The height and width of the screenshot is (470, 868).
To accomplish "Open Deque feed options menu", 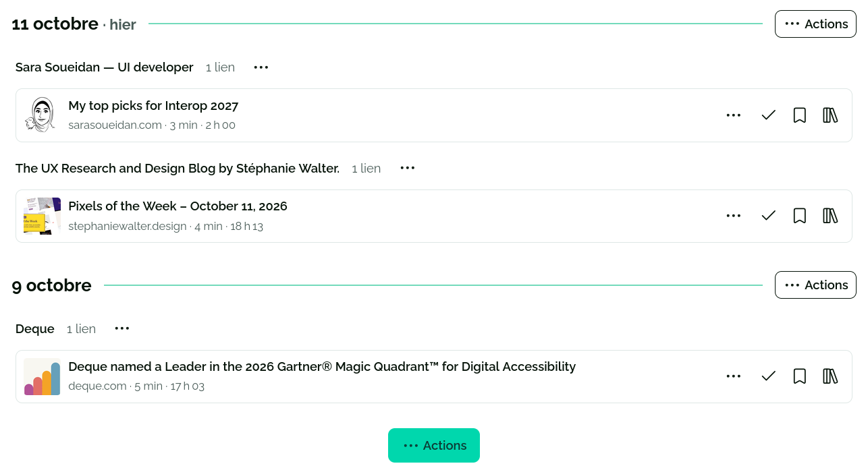I will [x=122, y=328].
